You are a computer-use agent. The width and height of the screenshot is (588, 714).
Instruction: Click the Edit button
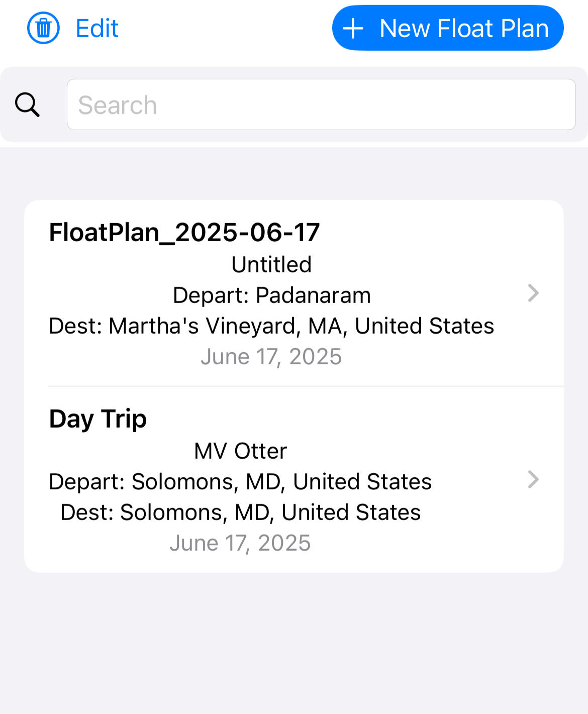(x=97, y=28)
